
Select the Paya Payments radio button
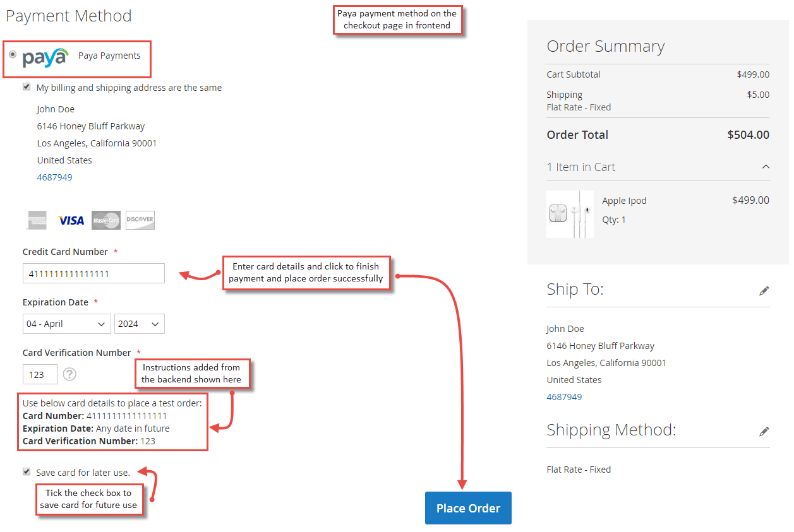(x=13, y=55)
